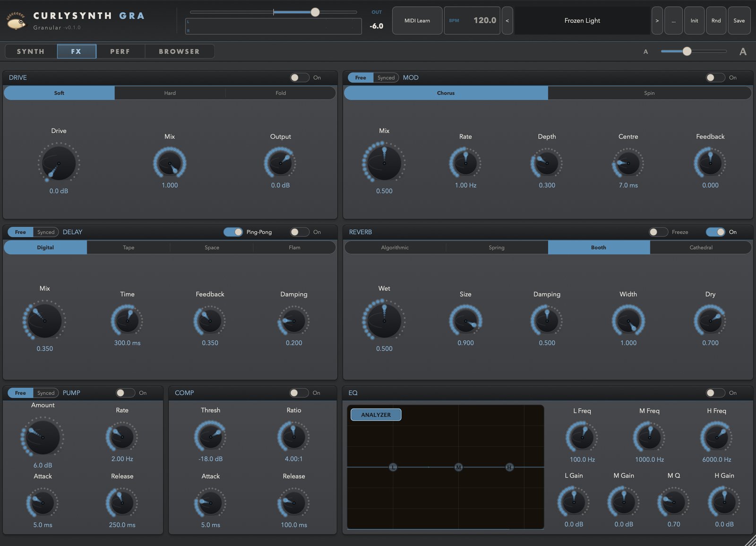The height and width of the screenshot is (546, 756).
Task: Toggle reverb Freeze
Action: pyautogui.click(x=658, y=232)
